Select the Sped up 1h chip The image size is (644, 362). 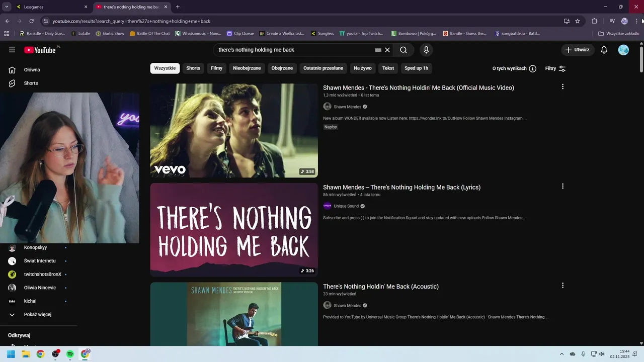coord(416,68)
